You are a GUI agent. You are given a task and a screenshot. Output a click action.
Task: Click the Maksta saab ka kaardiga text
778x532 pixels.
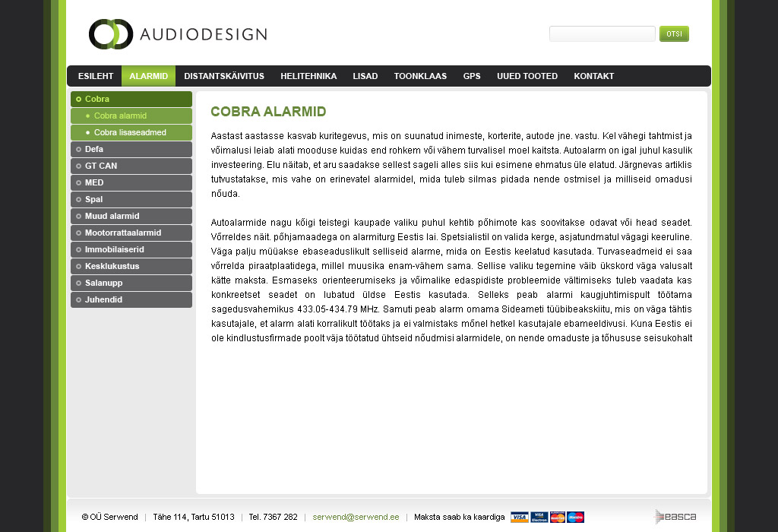(460, 517)
